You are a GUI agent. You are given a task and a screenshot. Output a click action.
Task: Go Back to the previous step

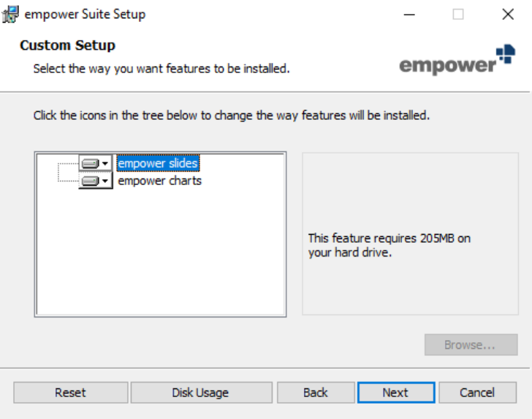point(316,393)
